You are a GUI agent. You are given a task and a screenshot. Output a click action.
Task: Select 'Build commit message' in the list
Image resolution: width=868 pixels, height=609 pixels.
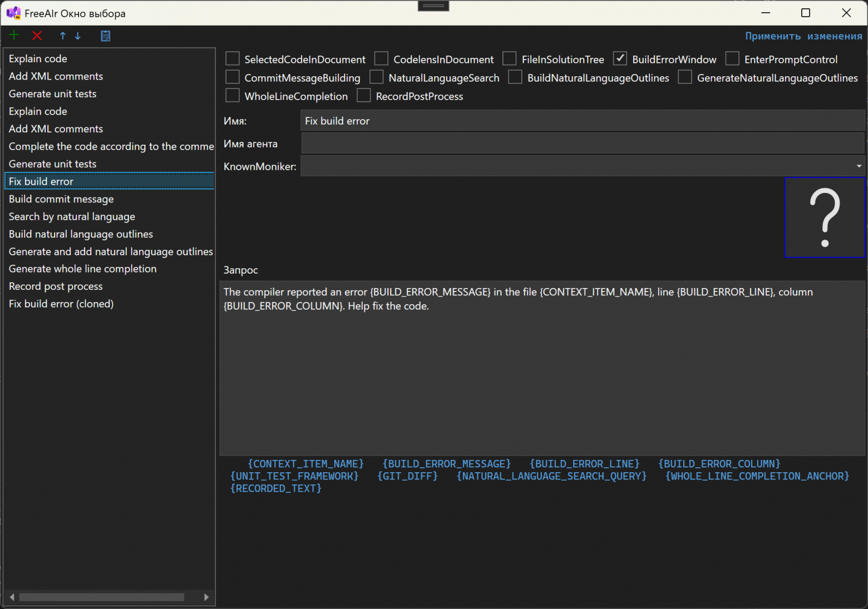point(61,199)
